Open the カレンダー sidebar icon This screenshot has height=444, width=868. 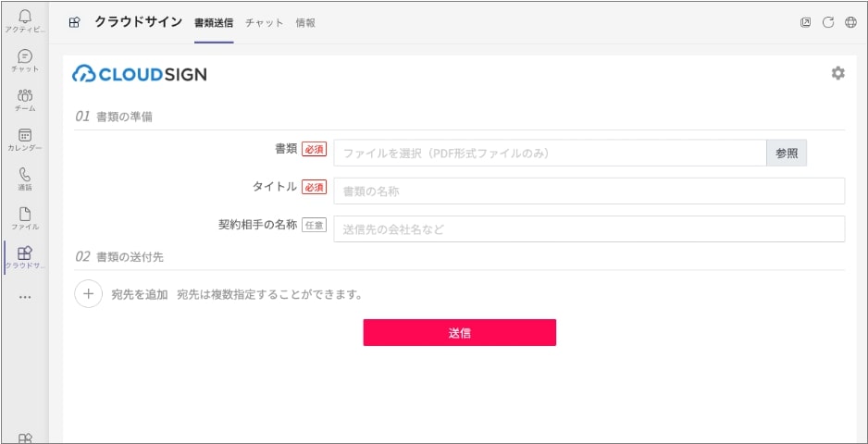click(x=25, y=139)
